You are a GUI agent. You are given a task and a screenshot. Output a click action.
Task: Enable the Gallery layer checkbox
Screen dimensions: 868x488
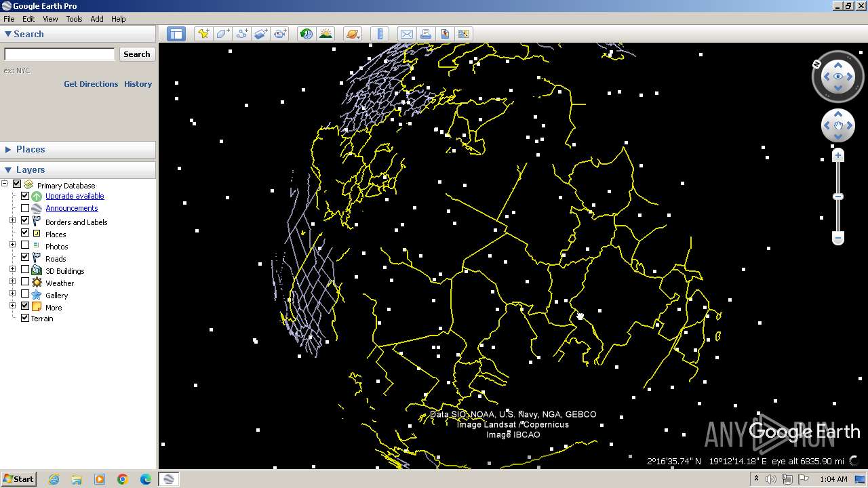25,293
